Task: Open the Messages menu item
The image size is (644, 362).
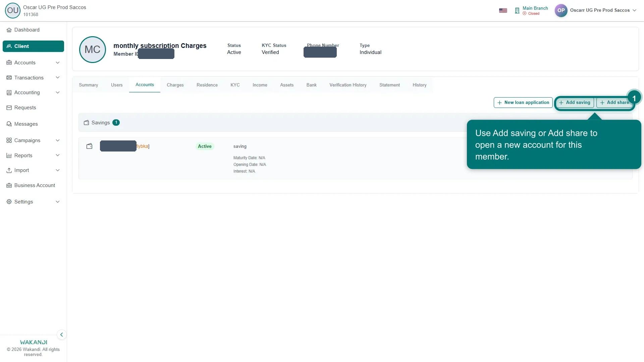Action: [x=33, y=124]
